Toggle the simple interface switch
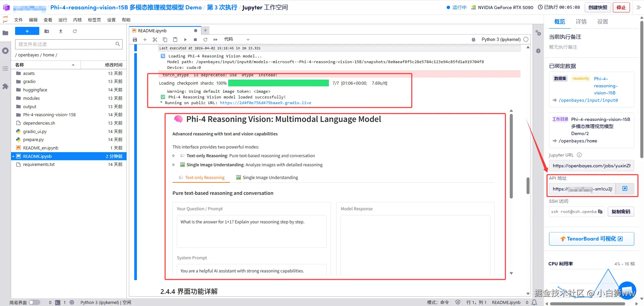Viewport: 644px width, 306px height. (34, 303)
